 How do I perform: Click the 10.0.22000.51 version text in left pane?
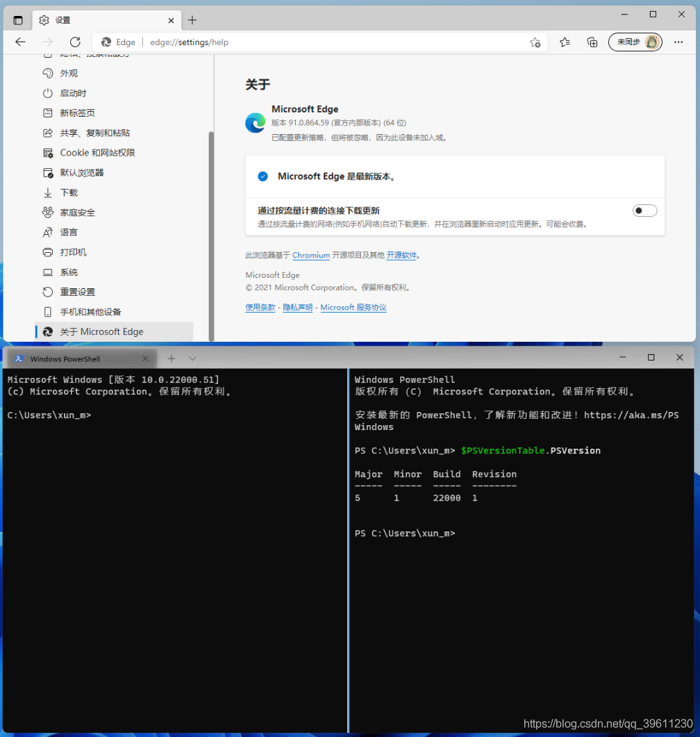178,379
